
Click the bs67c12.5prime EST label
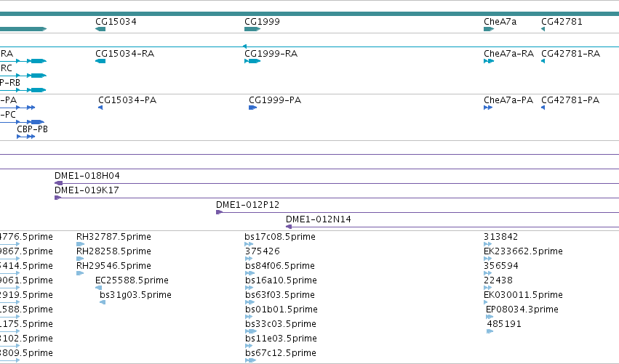point(280,353)
